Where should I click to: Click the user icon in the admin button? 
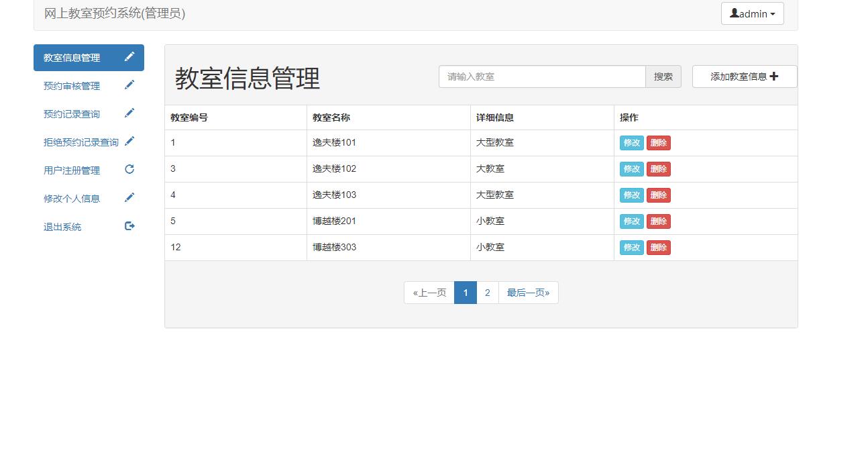735,13
